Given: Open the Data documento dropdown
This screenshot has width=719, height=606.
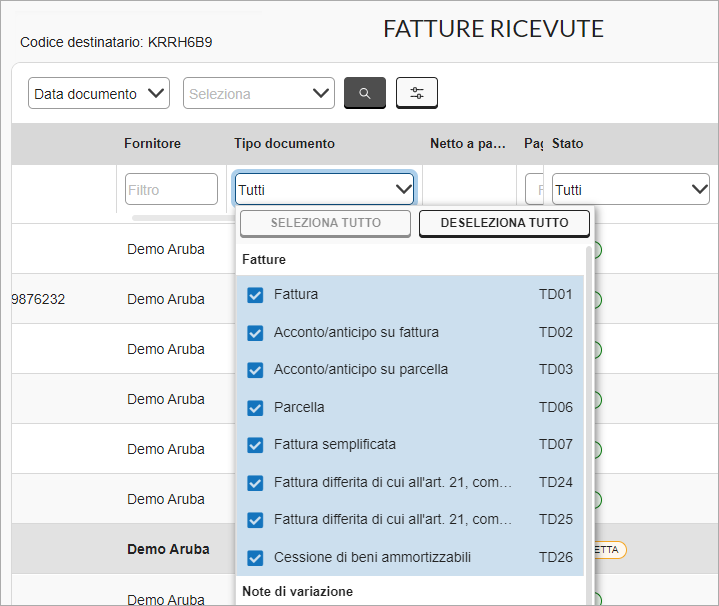Looking at the screenshot, I should pos(99,93).
